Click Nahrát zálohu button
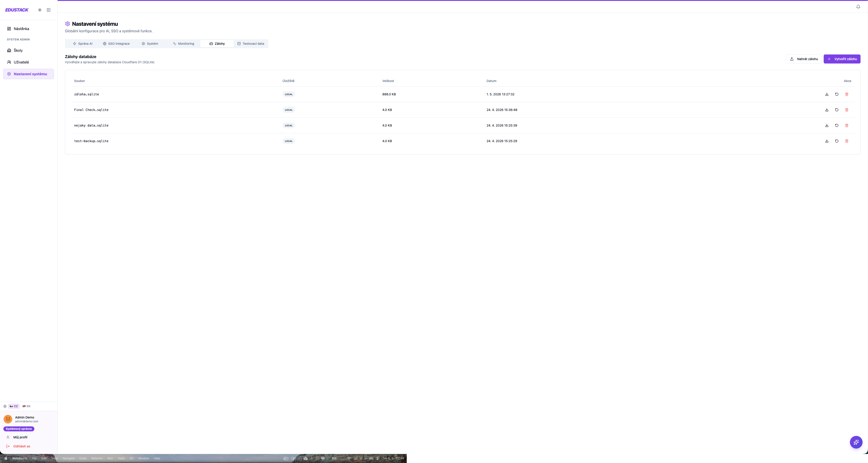The image size is (868, 463). click(x=804, y=59)
